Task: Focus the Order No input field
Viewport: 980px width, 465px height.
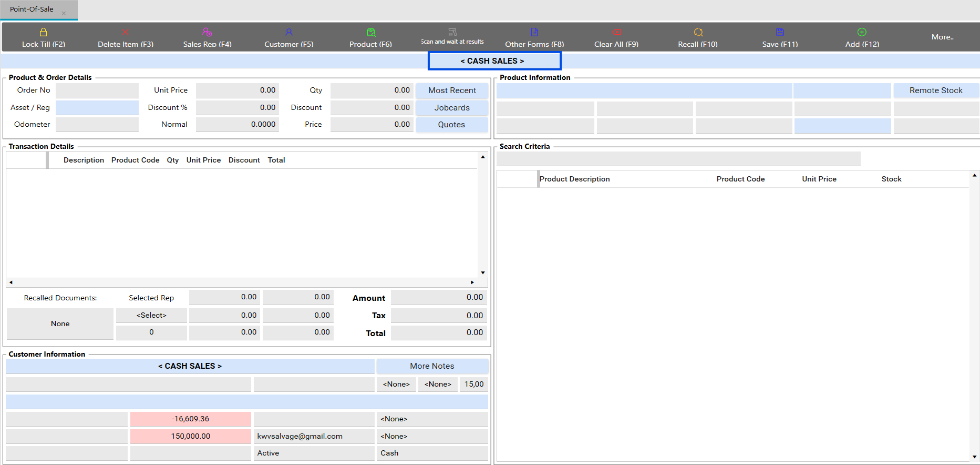Action: pos(97,90)
